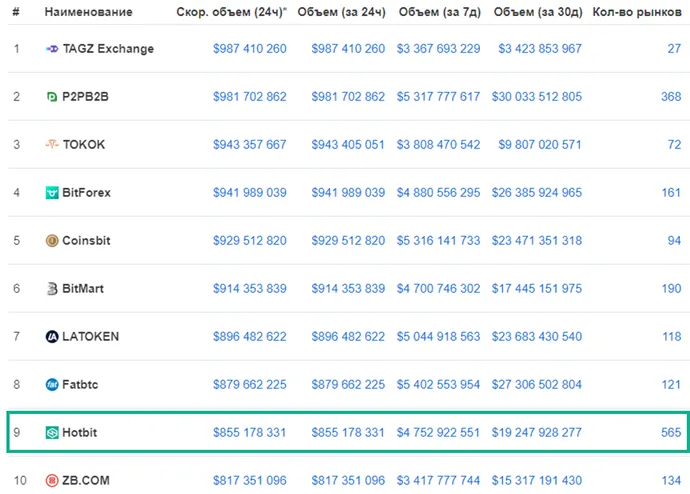Click TOKOK 30-day volume $9 807 020 571
The image size is (690, 494).
click(540, 145)
